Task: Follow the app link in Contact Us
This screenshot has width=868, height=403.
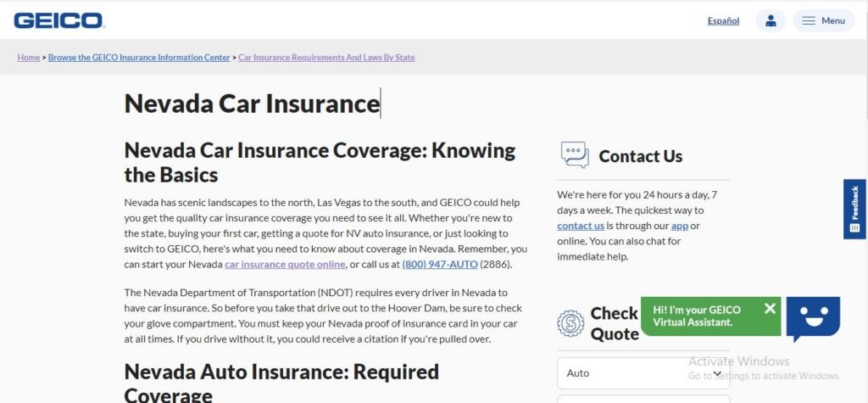Action: click(x=679, y=226)
